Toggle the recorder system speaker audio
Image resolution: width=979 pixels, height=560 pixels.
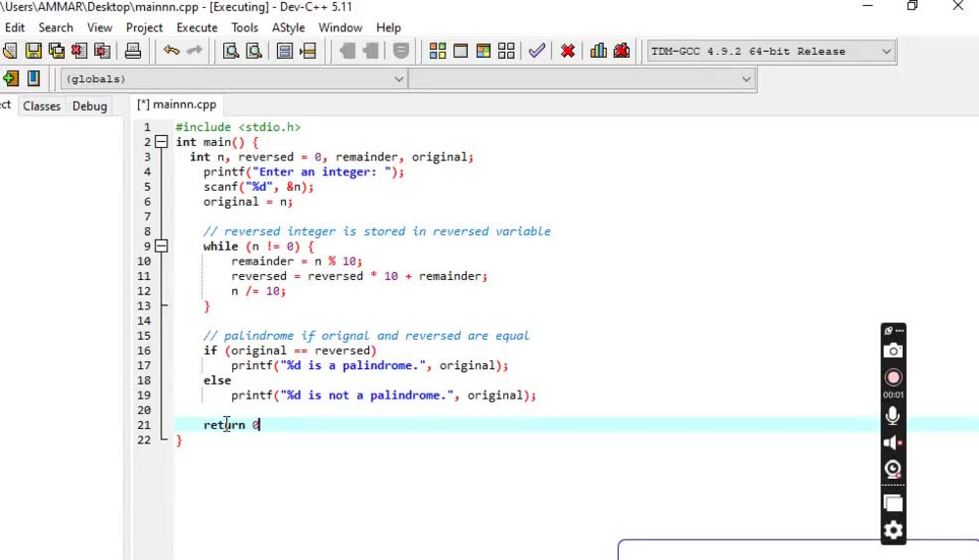pyautogui.click(x=894, y=443)
